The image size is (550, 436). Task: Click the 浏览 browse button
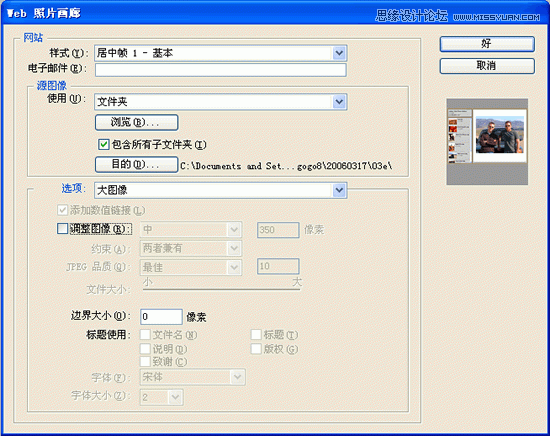click(136, 122)
